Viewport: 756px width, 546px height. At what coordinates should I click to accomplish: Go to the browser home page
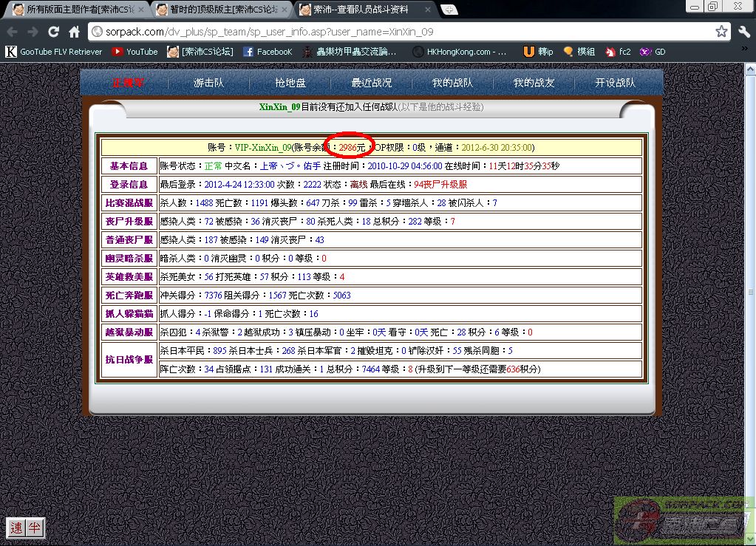[74, 32]
